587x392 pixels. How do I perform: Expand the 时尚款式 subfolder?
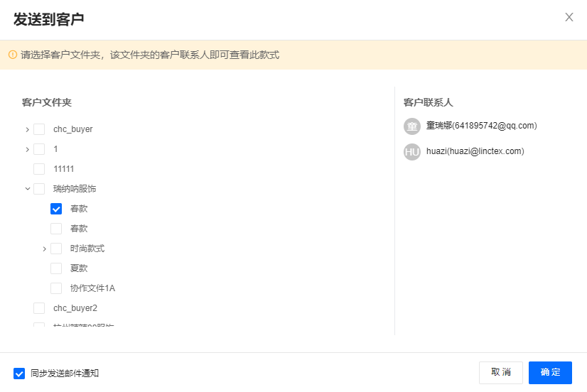coord(44,249)
